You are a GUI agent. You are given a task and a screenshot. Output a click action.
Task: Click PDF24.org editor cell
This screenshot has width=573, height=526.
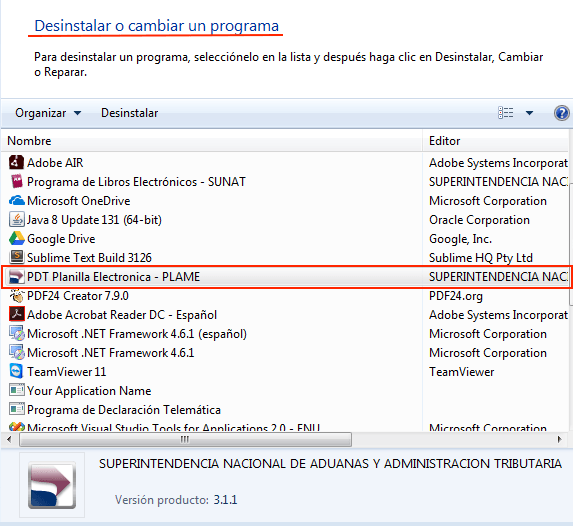(456, 296)
